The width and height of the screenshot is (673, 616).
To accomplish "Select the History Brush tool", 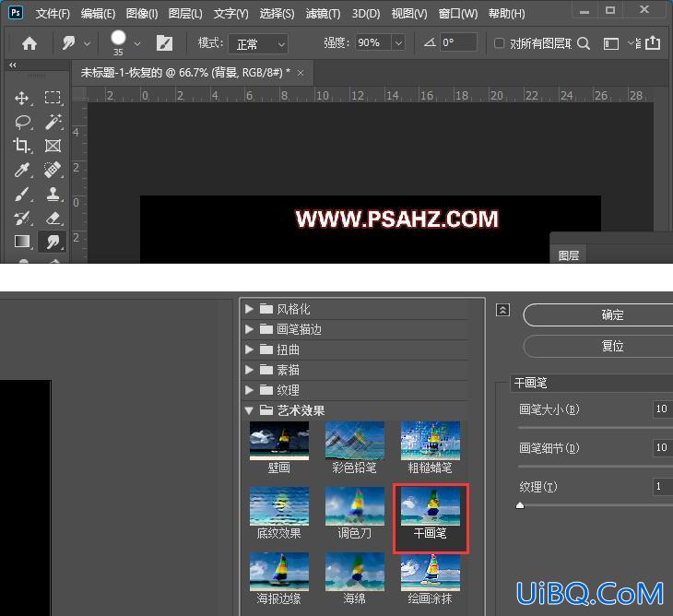I will [x=22, y=218].
